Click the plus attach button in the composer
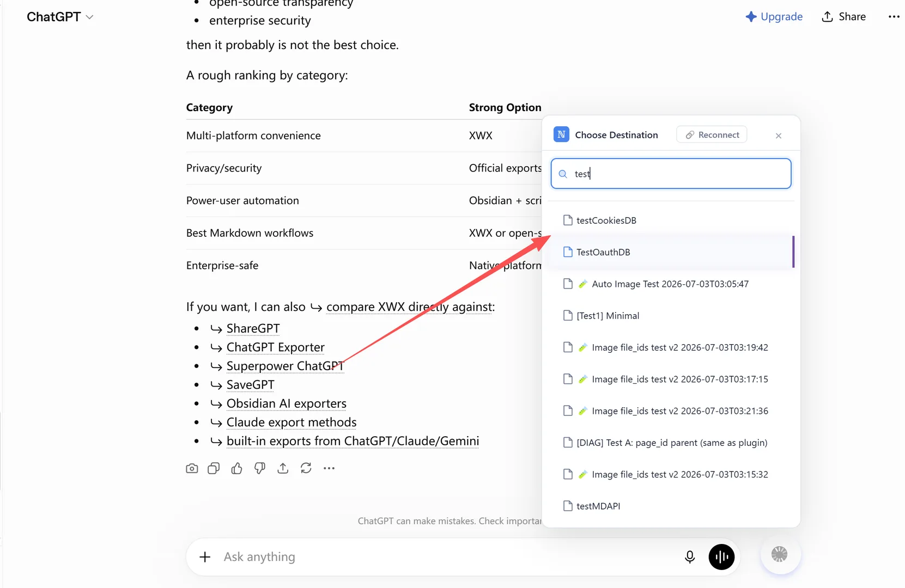 tap(205, 557)
